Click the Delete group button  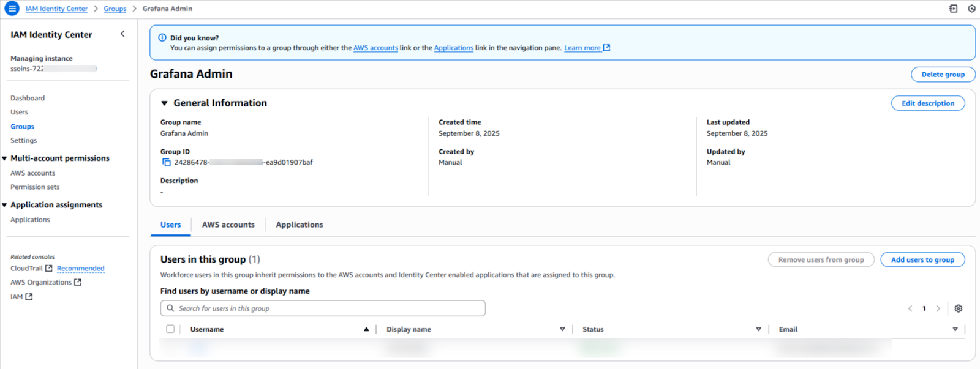(943, 75)
